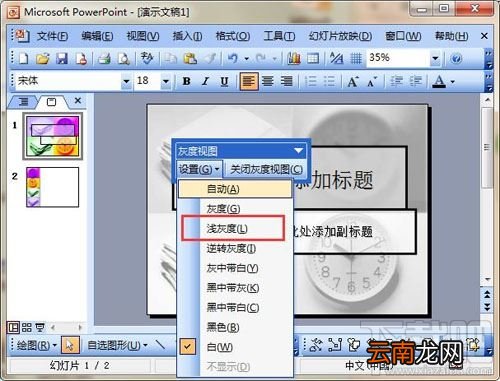Viewport: 500px width, 381px height.
Task: Open the 设置(G) dropdown button
Action: (199, 169)
